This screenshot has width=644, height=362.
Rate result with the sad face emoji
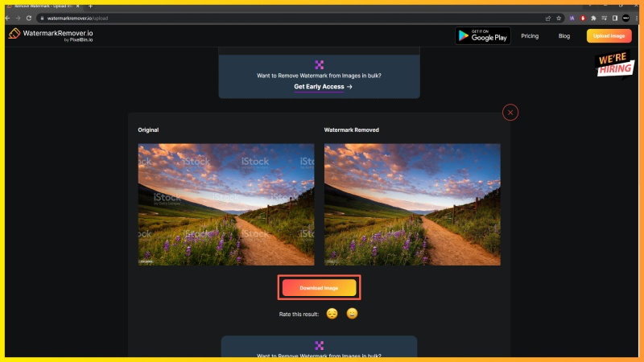pos(332,314)
